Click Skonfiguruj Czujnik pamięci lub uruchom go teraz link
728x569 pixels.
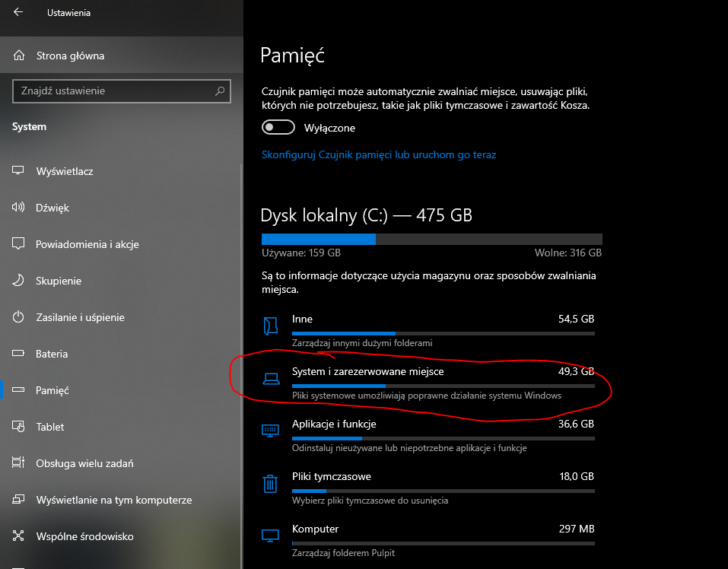coord(379,154)
